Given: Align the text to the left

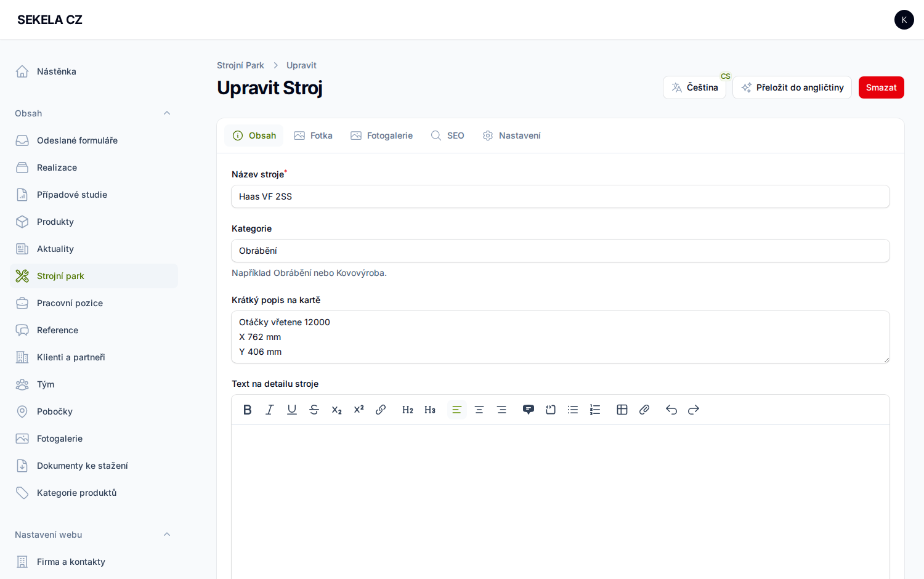Looking at the screenshot, I should [457, 410].
